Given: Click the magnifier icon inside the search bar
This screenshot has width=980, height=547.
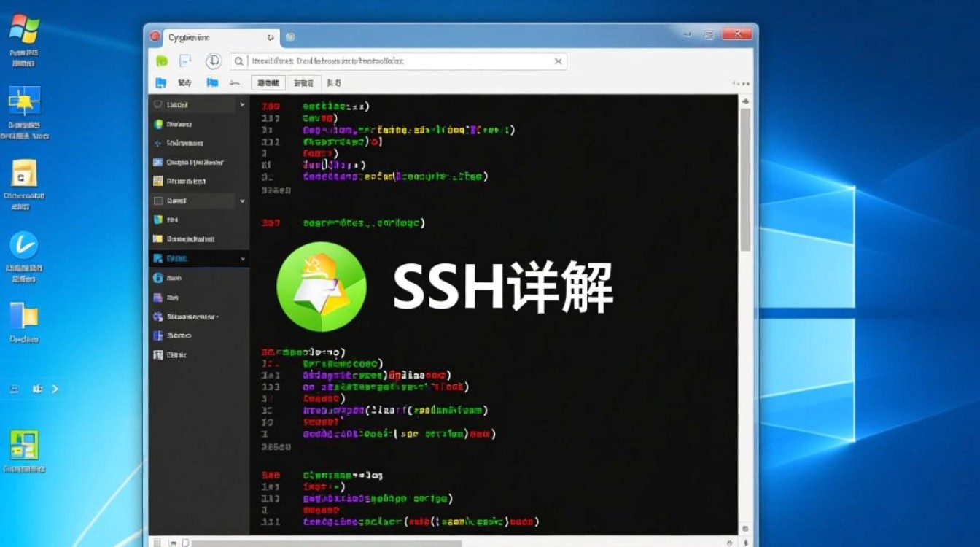Looking at the screenshot, I should tap(238, 61).
